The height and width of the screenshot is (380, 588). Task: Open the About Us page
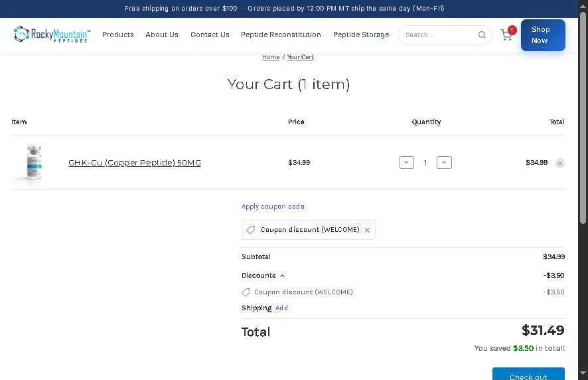click(x=162, y=35)
